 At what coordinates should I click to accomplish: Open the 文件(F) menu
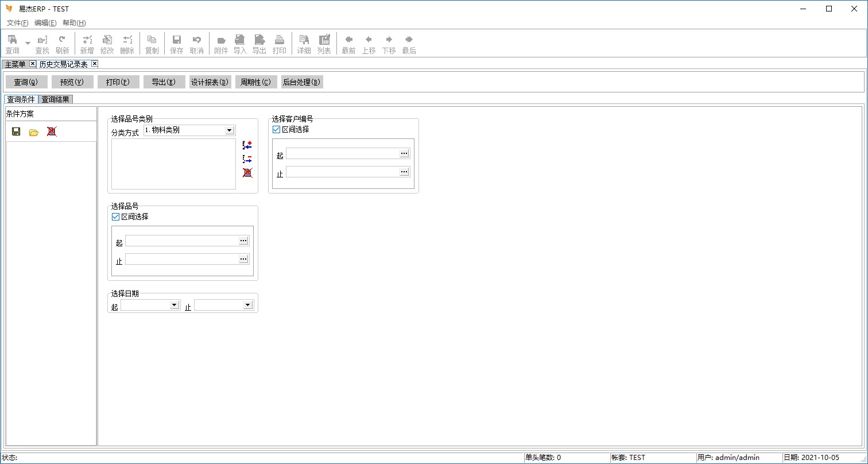click(x=17, y=23)
